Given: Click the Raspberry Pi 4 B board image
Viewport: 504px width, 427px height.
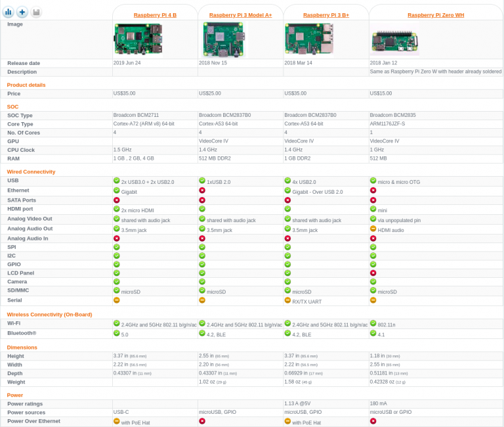Looking at the screenshot, I should coord(138,39).
